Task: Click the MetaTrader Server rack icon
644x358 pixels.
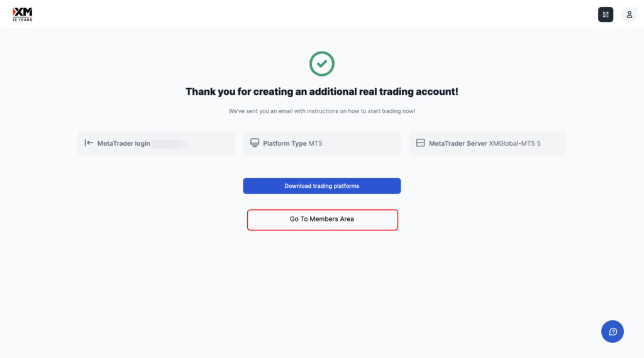Action: point(420,143)
